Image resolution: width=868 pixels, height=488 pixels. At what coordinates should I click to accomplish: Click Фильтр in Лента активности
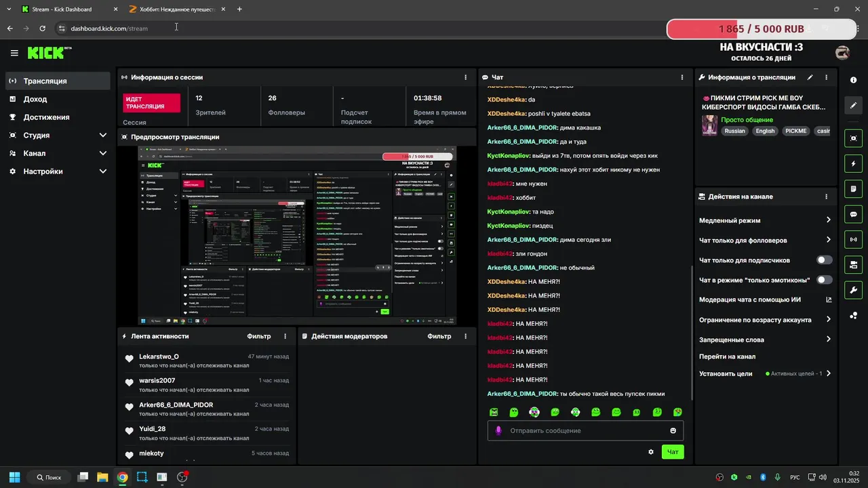click(258, 336)
